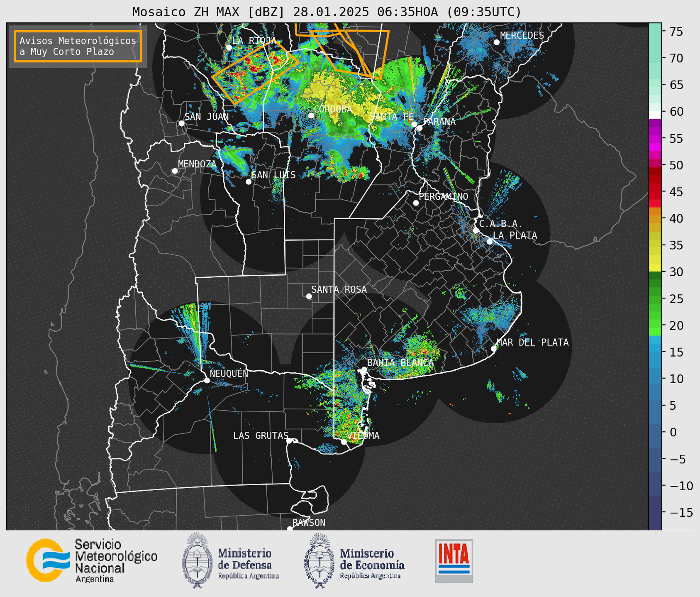Click the Avisos Meteorológicos a Muy Corto Plazo legend box

78,46
